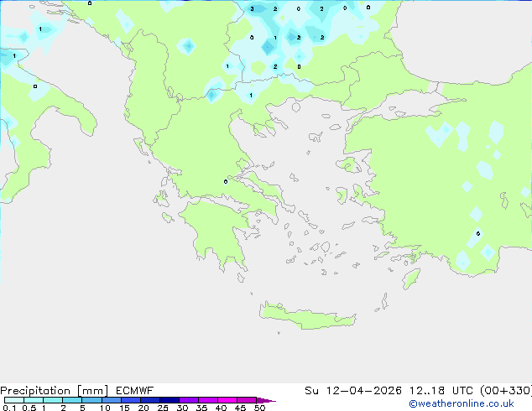
Task: Pick the legend swatch above the 10 label
Action: click(111, 401)
